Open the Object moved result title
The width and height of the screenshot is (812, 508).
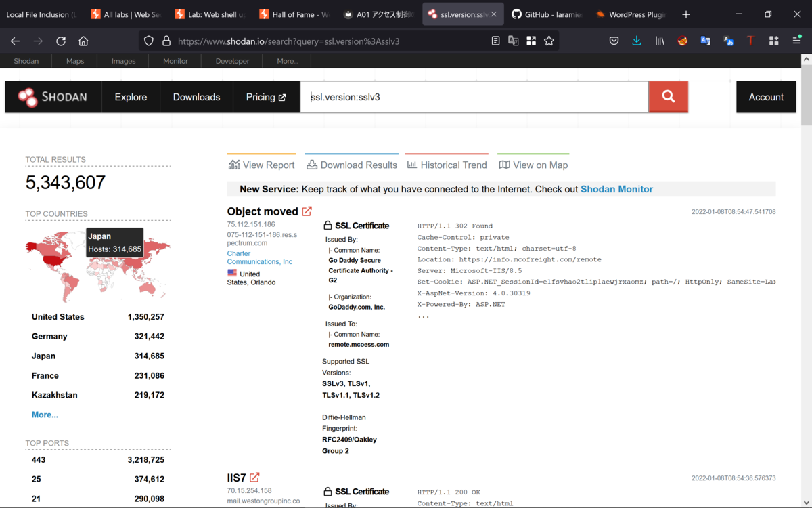coord(263,211)
